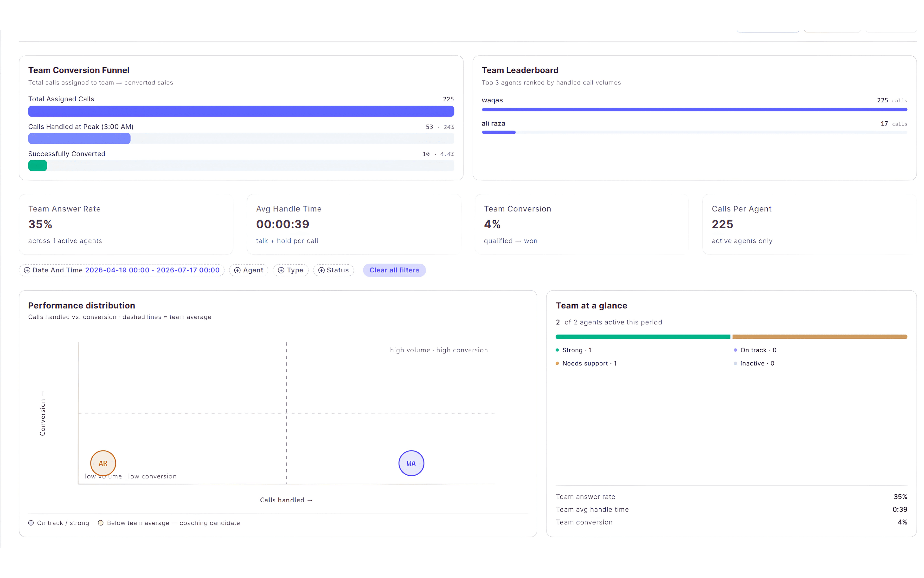The image size is (924, 578).
Task: Click the green Successfully Converted bar
Action: tap(38, 165)
